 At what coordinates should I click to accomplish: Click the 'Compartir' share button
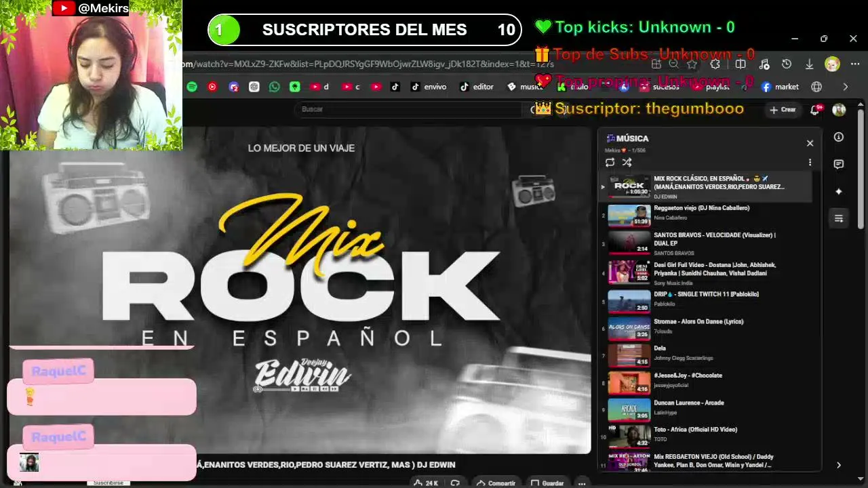tap(496, 483)
